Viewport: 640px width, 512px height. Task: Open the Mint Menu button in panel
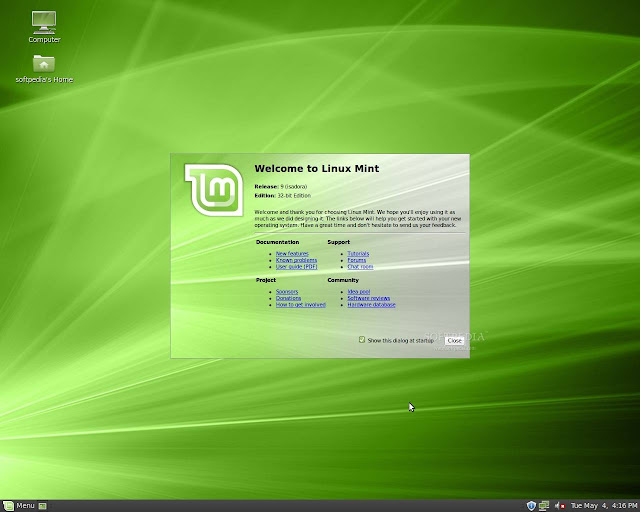coord(19,506)
